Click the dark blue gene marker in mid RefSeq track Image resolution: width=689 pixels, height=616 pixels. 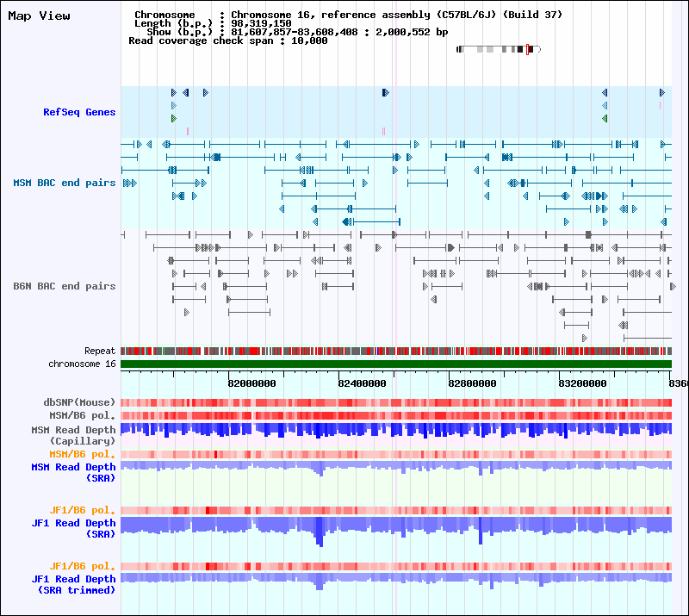(385, 92)
